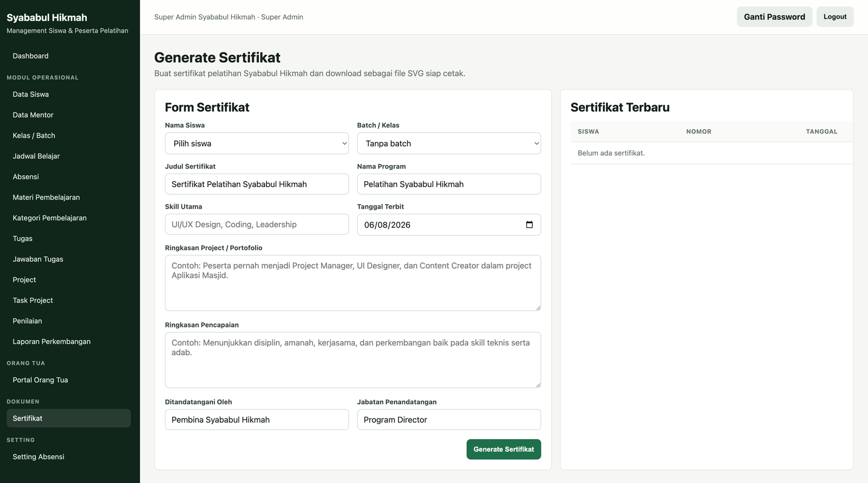The width and height of the screenshot is (868, 483).
Task: Click the Judul Sertifikat input field
Action: coord(257,184)
